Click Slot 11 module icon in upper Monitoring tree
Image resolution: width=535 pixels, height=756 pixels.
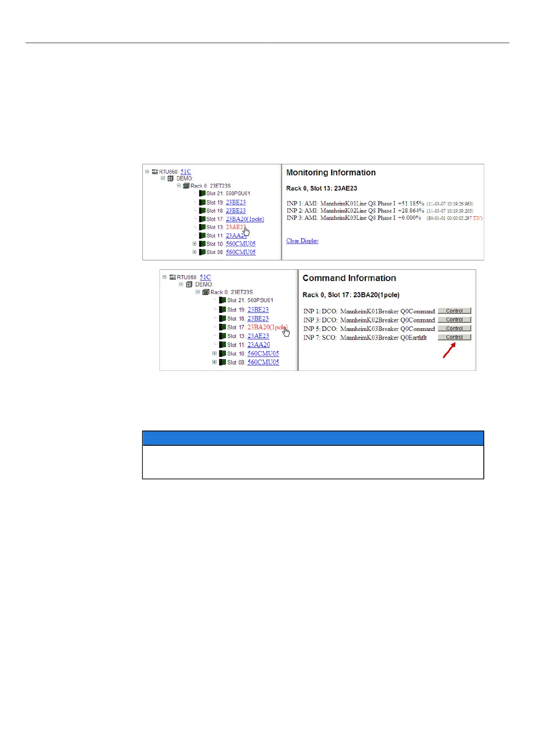[202, 235]
